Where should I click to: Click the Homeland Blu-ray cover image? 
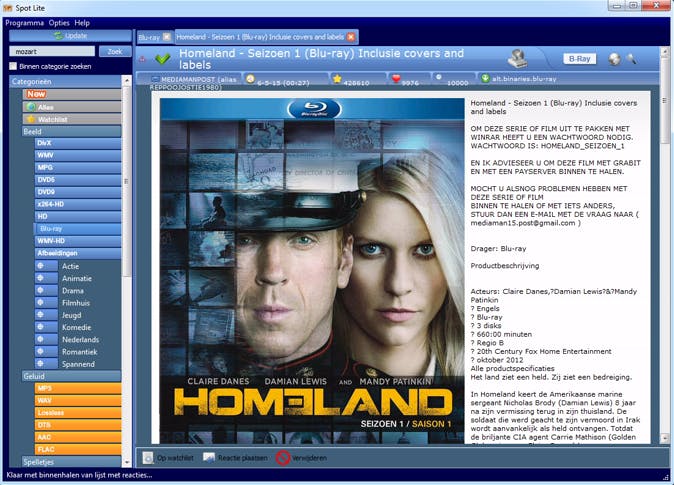point(312,271)
